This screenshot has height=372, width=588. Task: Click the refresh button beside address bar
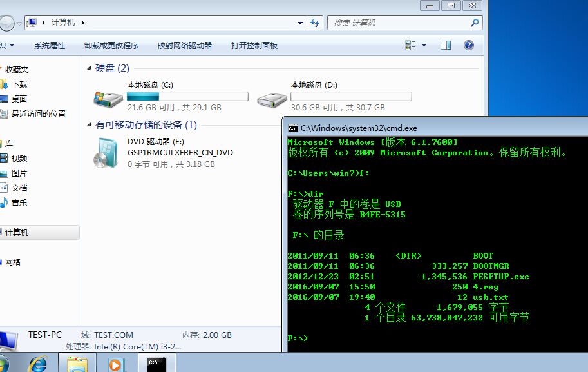click(x=315, y=23)
